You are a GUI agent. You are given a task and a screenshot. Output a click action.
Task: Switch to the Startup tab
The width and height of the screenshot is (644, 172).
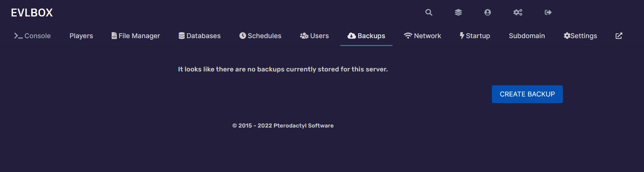click(x=475, y=36)
